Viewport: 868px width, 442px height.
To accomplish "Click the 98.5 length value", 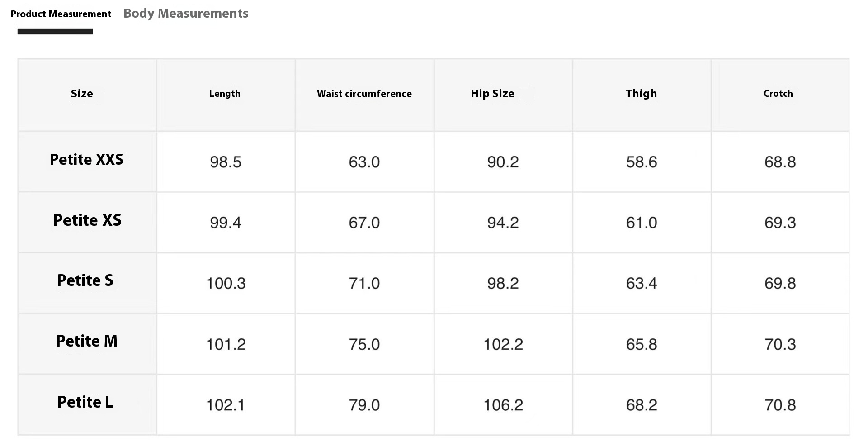I will [226, 162].
